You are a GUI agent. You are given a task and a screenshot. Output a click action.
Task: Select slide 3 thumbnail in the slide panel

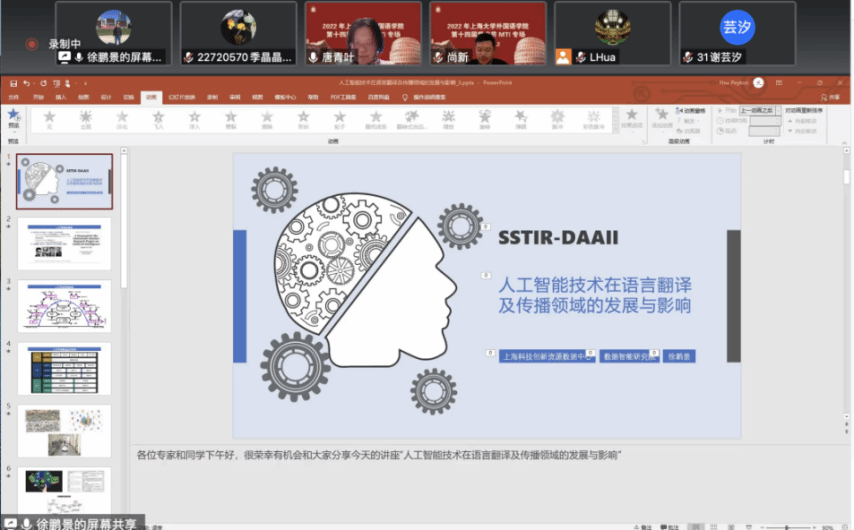pos(64,306)
